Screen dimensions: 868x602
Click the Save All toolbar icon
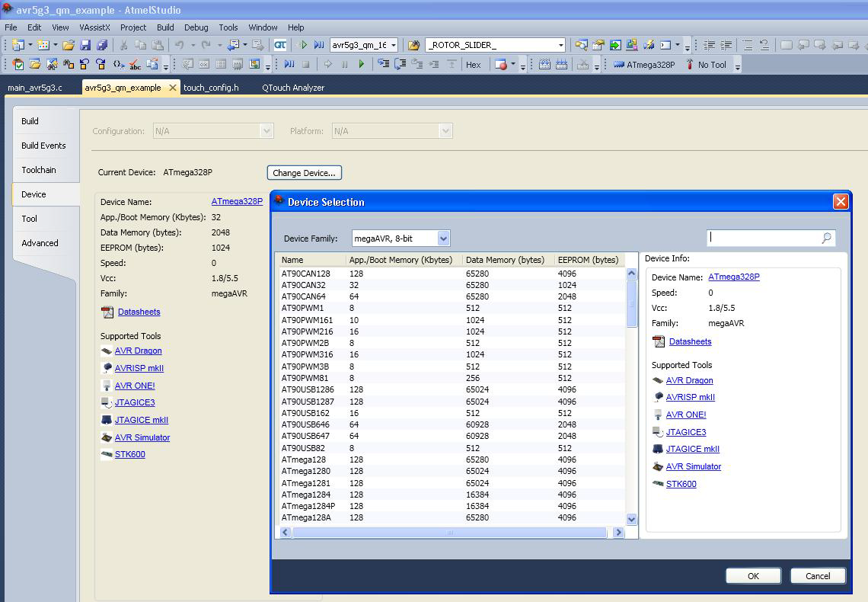coord(102,45)
